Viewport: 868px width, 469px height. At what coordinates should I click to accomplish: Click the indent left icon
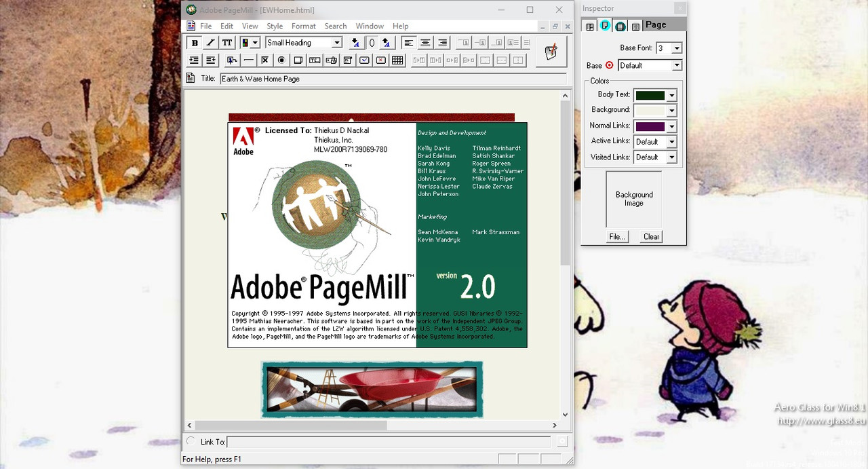[x=195, y=60]
